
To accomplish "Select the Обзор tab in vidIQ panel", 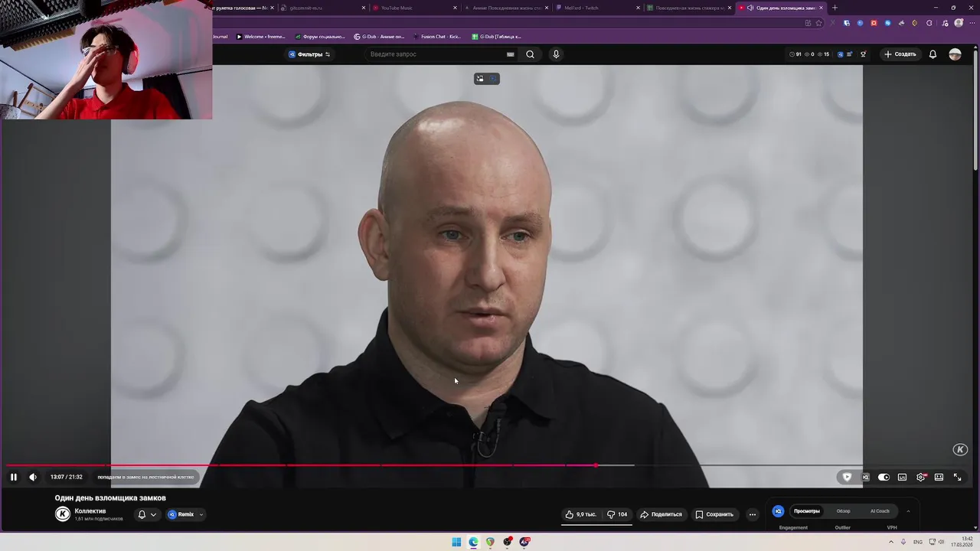I will tap(843, 511).
